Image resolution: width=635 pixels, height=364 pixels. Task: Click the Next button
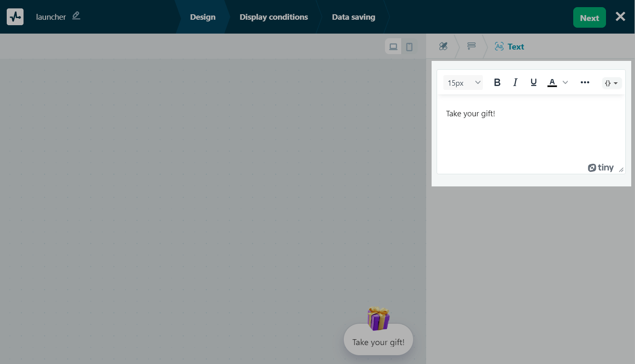590,18
